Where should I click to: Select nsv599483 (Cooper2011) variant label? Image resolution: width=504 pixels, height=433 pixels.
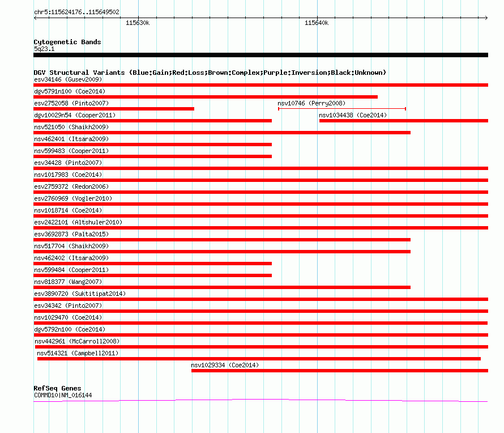[71, 151]
